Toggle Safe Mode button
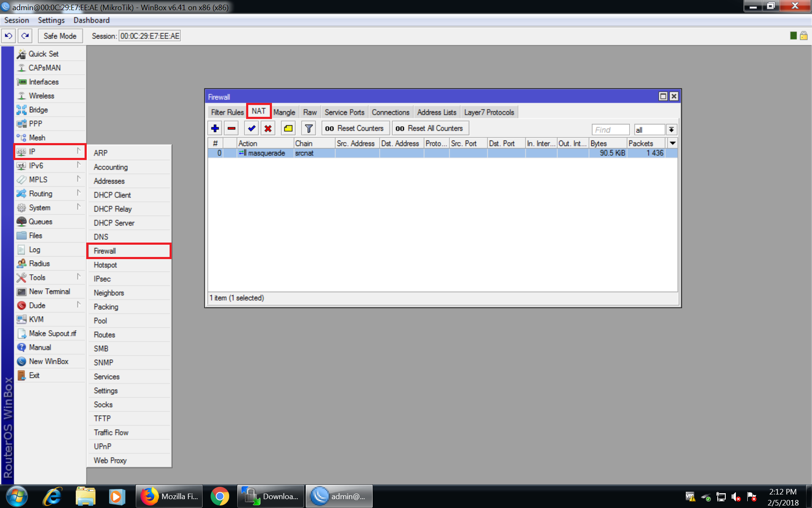The image size is (812, 508). coord(60,36)
